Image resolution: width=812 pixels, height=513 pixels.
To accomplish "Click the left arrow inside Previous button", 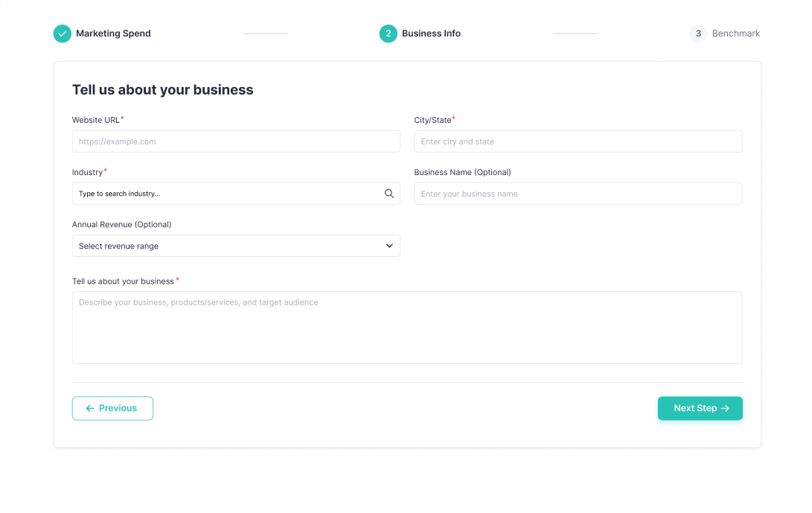I will [89, 408].
